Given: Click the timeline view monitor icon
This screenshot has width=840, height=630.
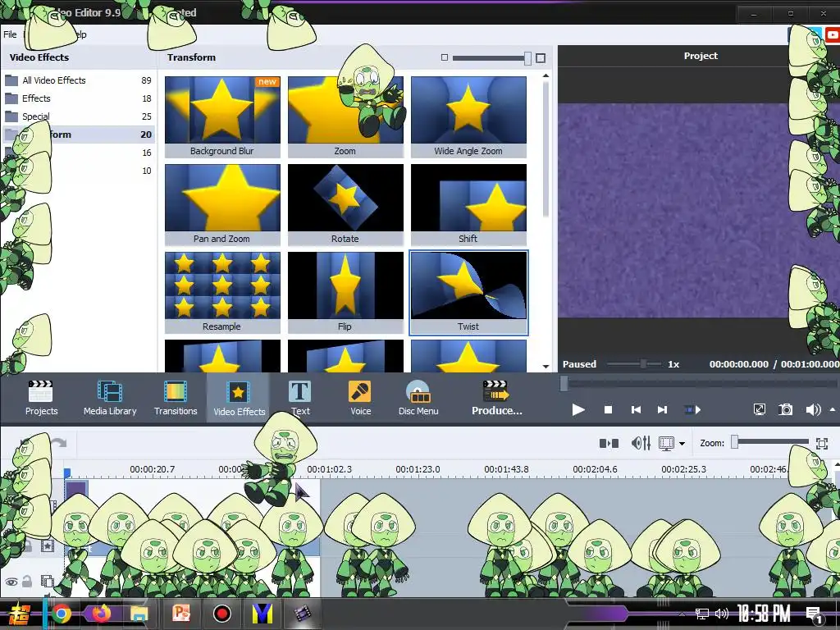Looking at the screenshot, I should [x=666, y=443].
